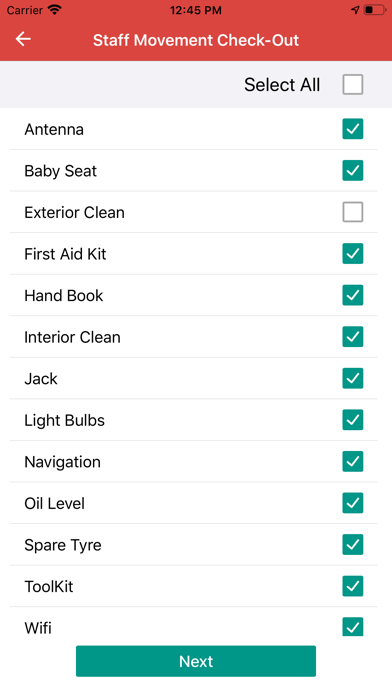Uncheck the Interior Clean checkbox
This screenshot has width=392, height=696.
tap(352, 337)
